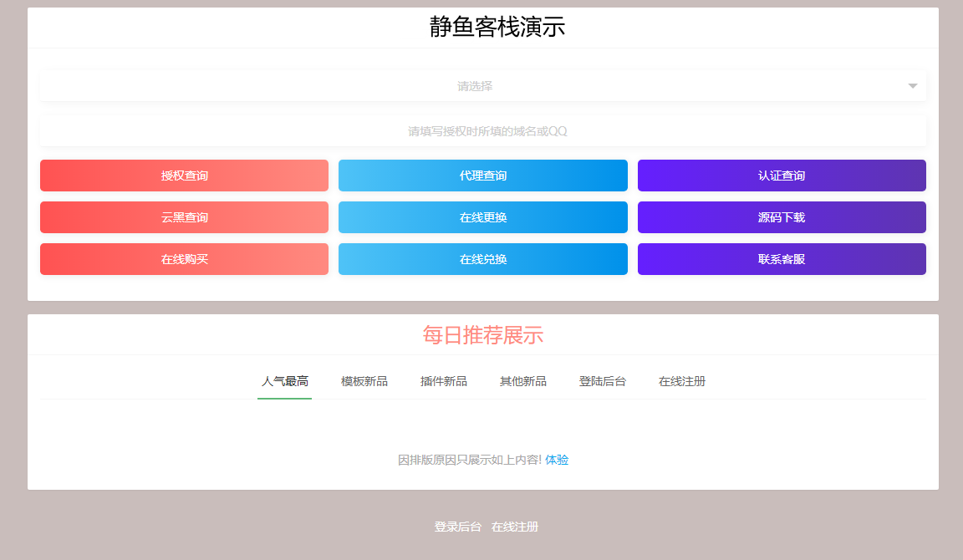Click the dropdown arrow icon
Viewport: 963px width, 560px height.
click(x=912, y=86)
